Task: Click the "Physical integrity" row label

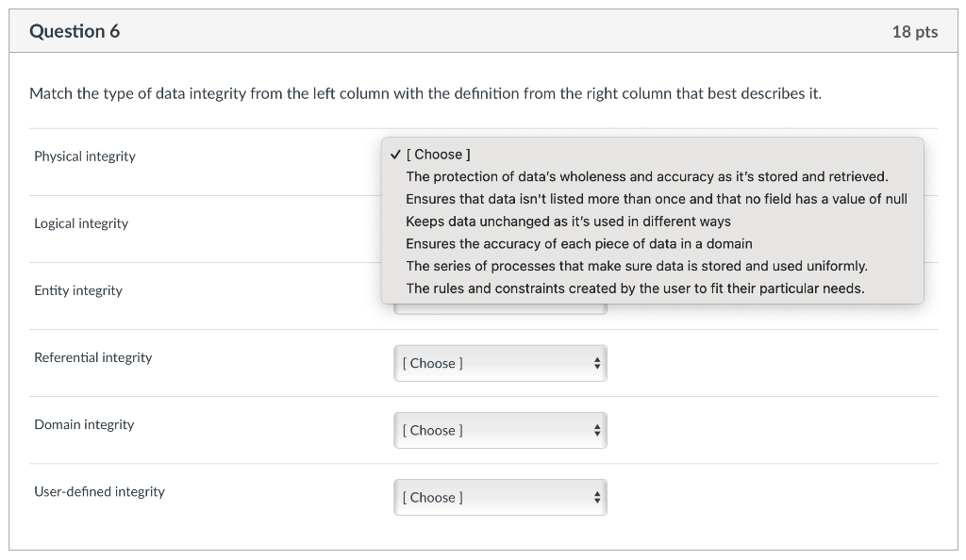Action: pos(85,156)
